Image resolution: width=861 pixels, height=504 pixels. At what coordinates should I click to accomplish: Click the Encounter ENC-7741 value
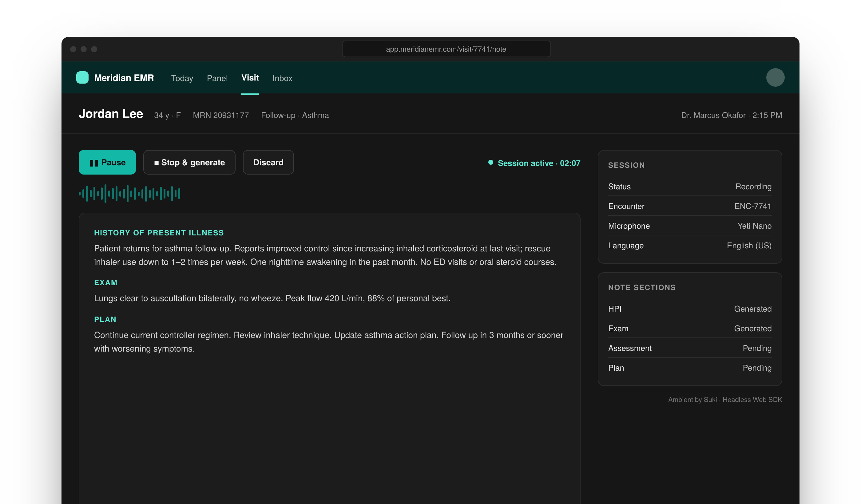click(753, 206)
